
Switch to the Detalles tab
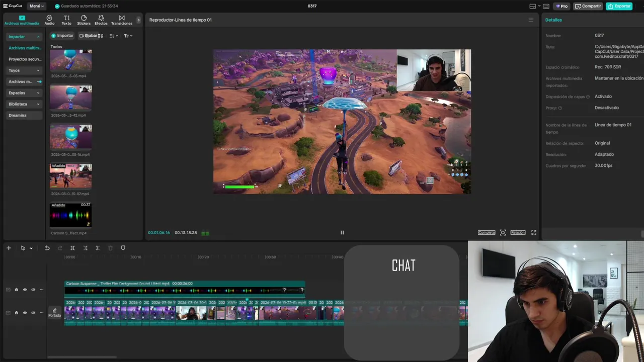(x=553, y=20)
